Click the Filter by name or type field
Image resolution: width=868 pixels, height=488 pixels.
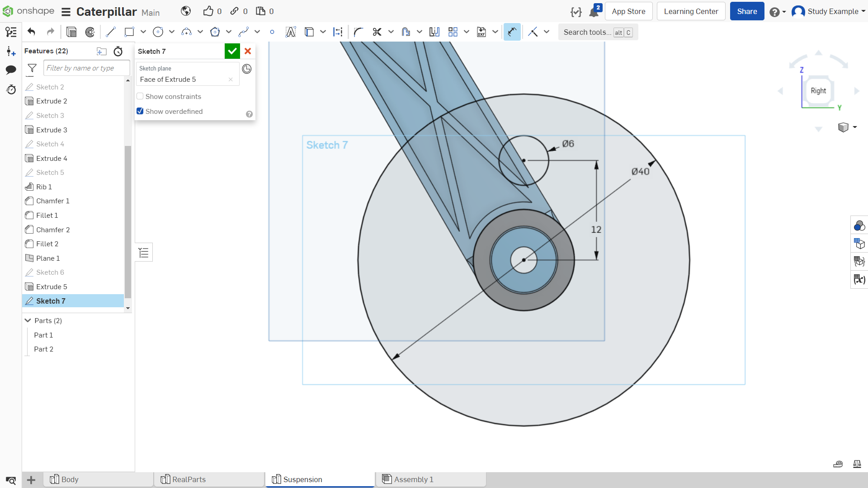[86, 68]
